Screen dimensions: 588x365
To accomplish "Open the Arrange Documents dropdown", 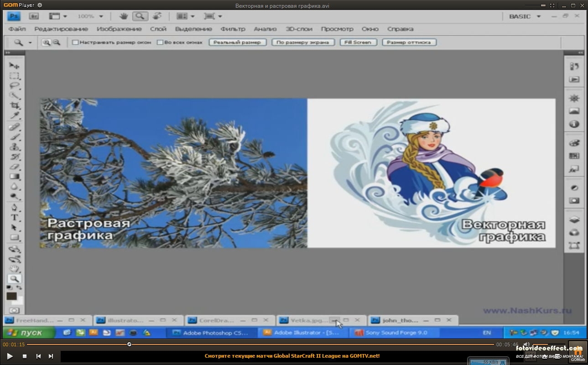I will point(186,16).
